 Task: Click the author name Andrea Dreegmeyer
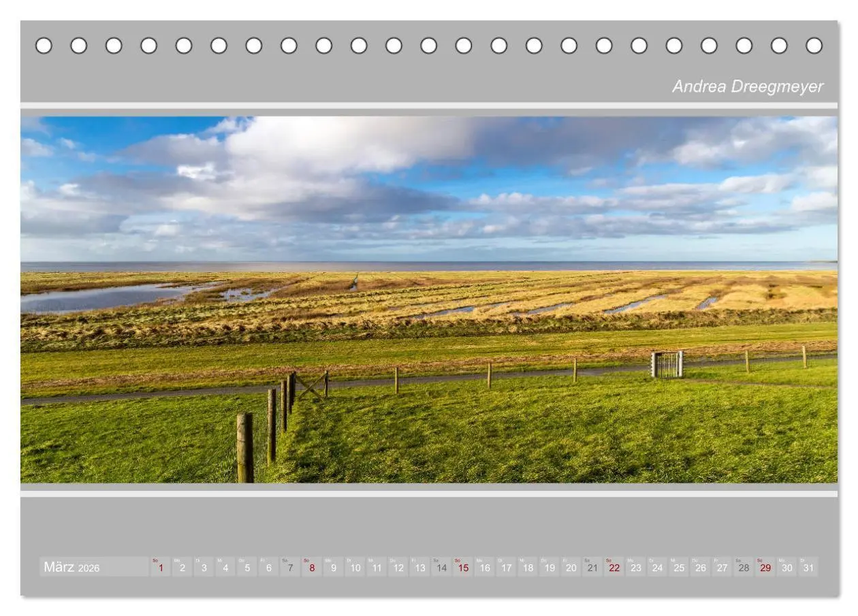pos(748,86)
